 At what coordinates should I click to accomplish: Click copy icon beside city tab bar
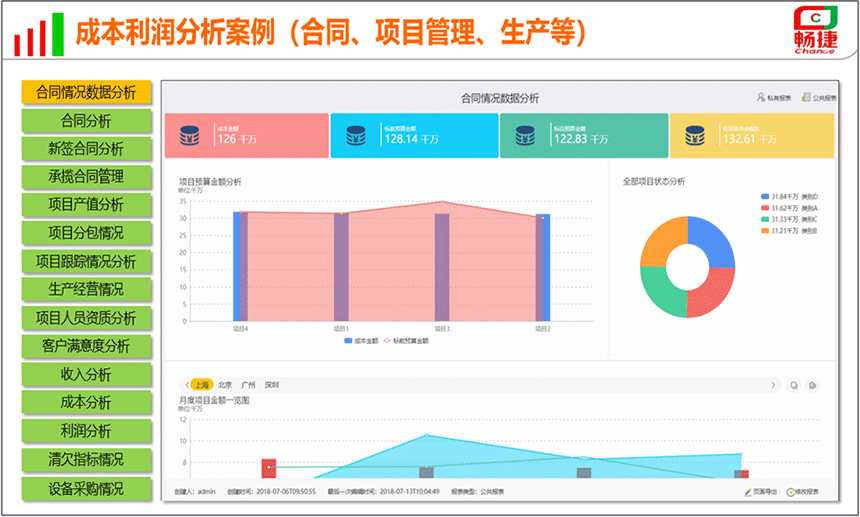tap(794, 385)
